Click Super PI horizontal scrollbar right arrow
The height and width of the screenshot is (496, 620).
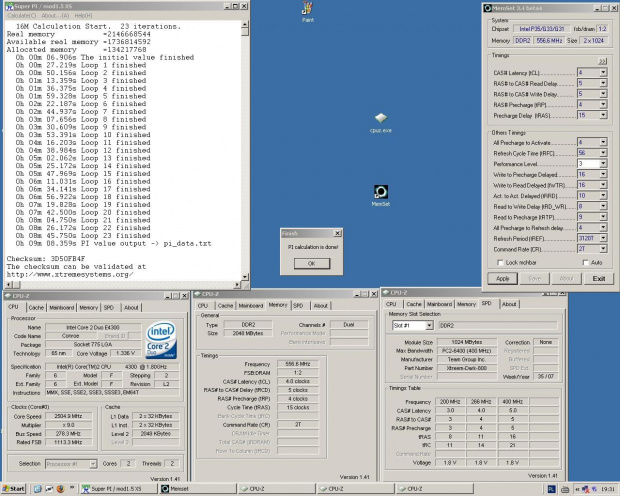point(237,284)
